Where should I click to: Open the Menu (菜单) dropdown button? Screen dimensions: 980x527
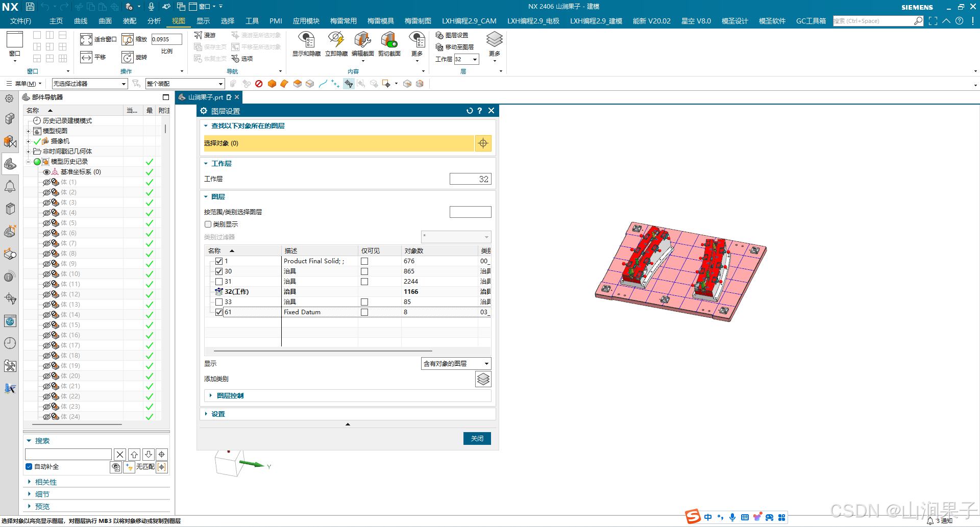pos(24,84)
